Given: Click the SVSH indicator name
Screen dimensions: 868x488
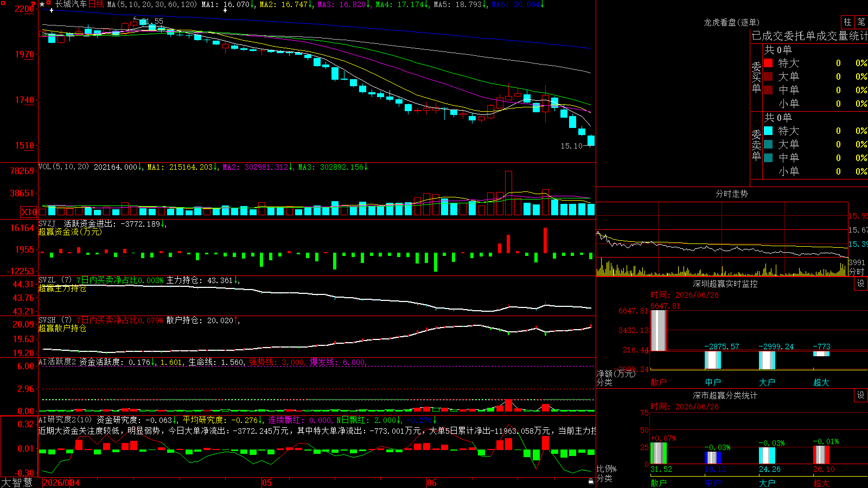Looking at the screenshot, I should point(47,320).
